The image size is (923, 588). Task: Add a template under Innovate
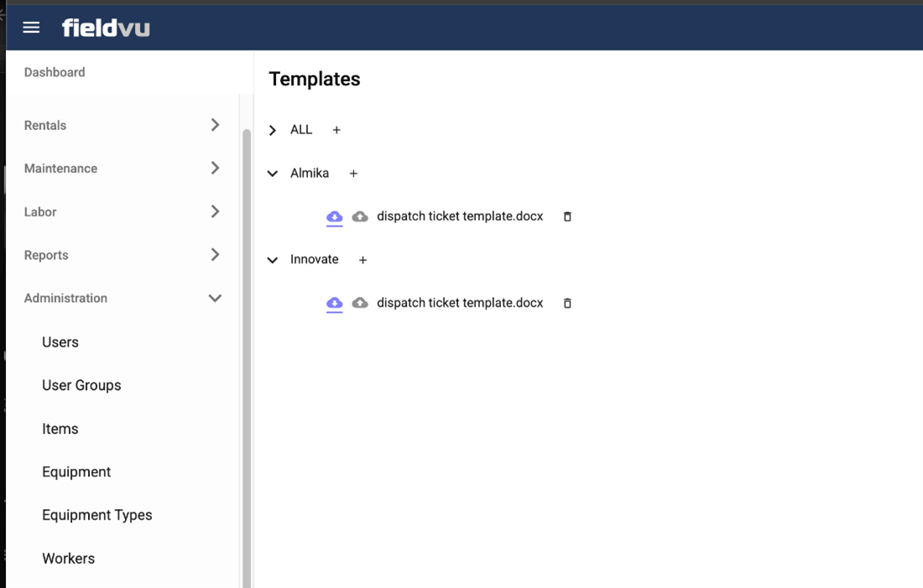[x=362, y=260]
